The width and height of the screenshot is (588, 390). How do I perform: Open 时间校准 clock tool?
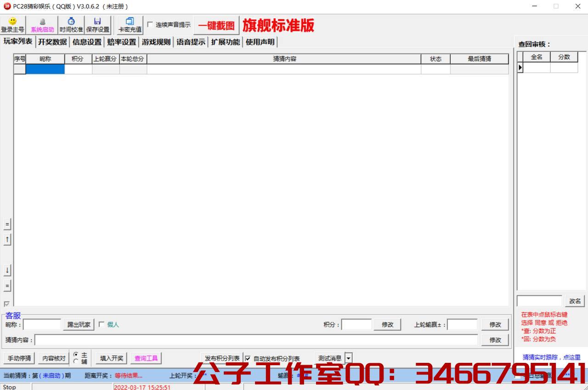click(71, 25)
